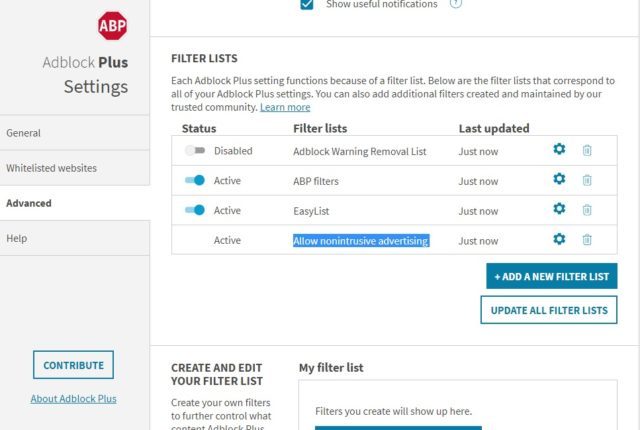Delete Adblock Warning Removal List via trash icon

click(587, 150)
